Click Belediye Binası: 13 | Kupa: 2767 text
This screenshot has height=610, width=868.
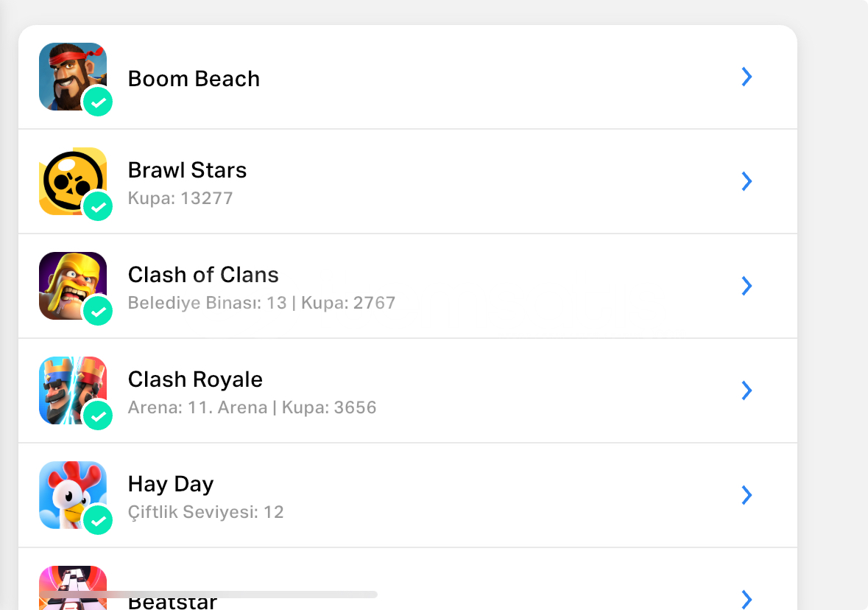[262, 303]
